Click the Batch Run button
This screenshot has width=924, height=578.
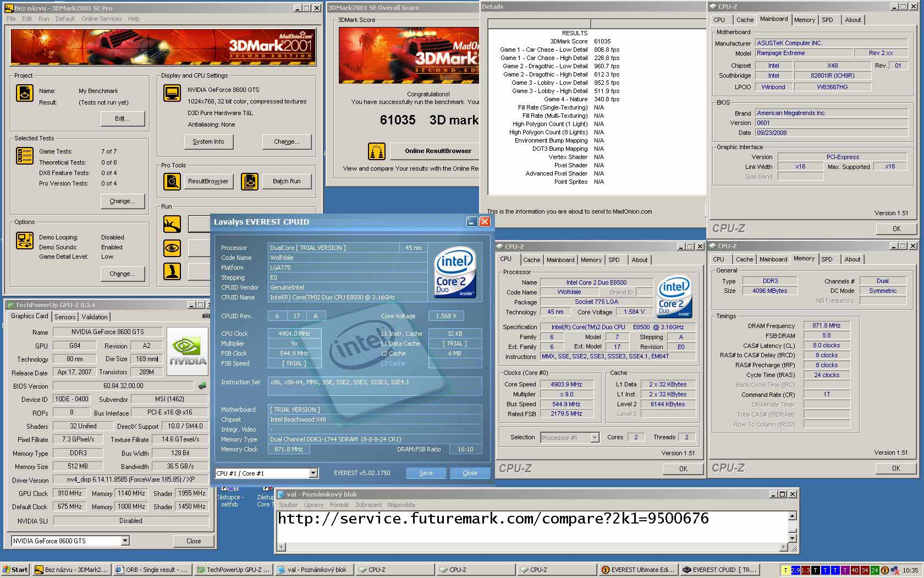pos(287,181)
